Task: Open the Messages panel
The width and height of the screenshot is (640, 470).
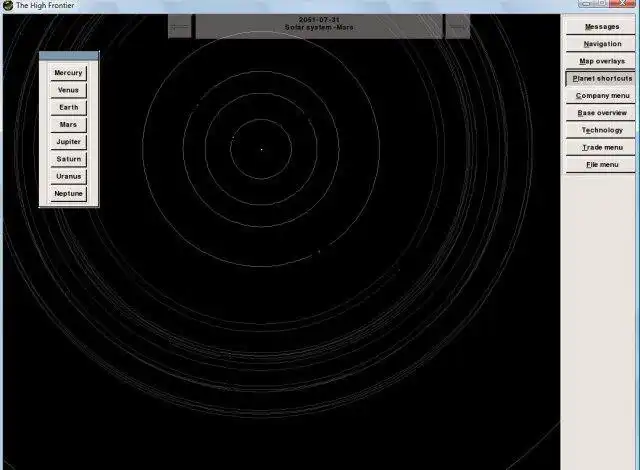Action: pyautogui.click(x=601, y=27)
